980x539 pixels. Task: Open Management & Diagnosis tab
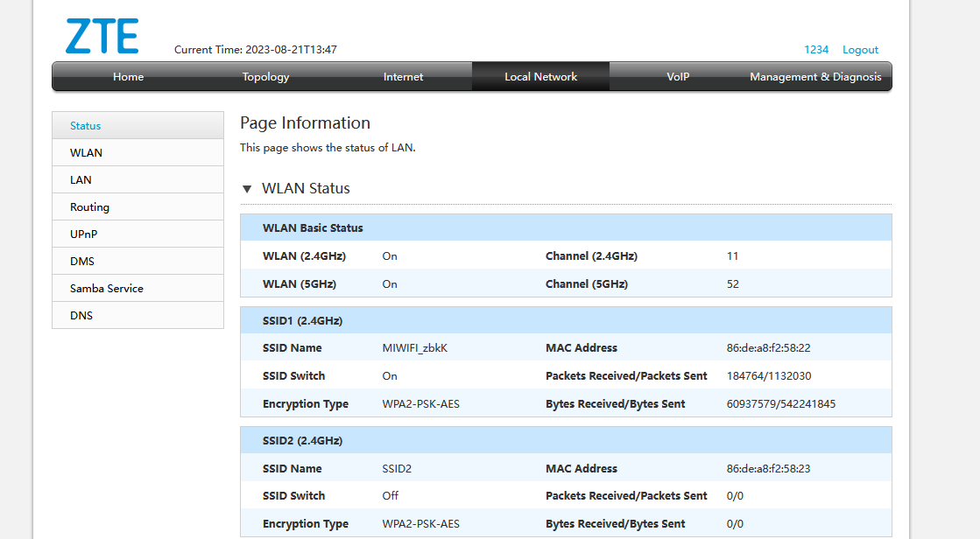coord(815,77)
